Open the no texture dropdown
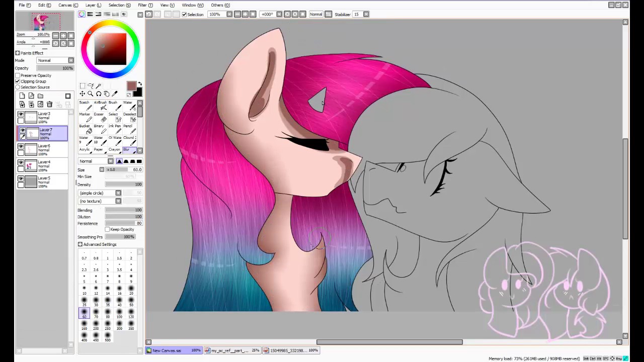This screenshot has height=362, width=644. [x=100, y=201]
